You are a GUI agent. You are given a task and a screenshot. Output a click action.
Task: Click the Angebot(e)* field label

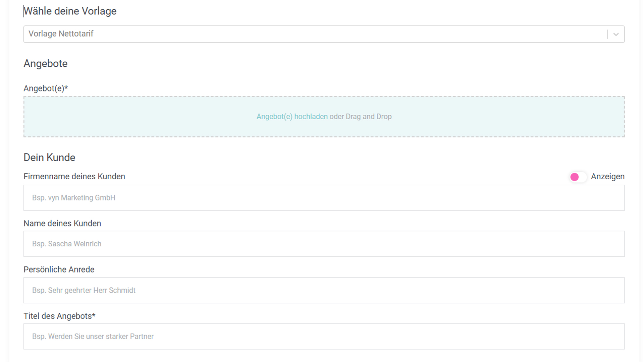46,88
